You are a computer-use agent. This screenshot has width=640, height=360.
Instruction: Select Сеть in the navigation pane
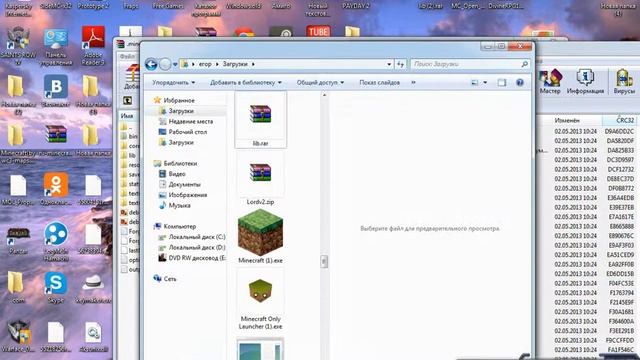[170, 279]
